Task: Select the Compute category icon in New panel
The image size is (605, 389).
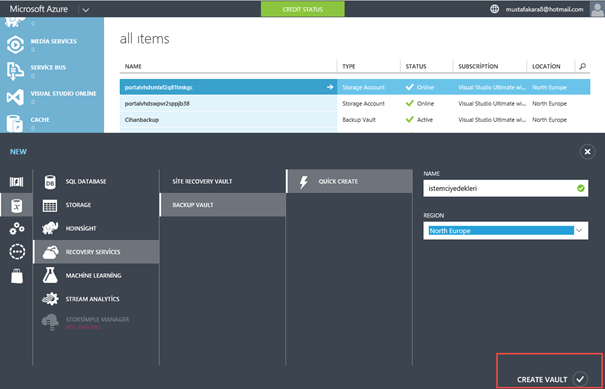Action: coord(16,182)
